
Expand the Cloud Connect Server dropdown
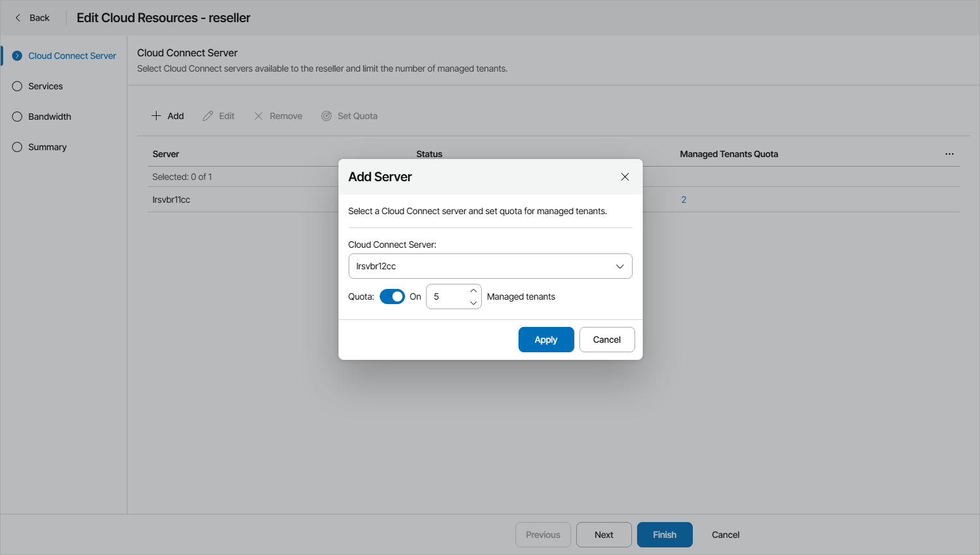click(619, 266)
